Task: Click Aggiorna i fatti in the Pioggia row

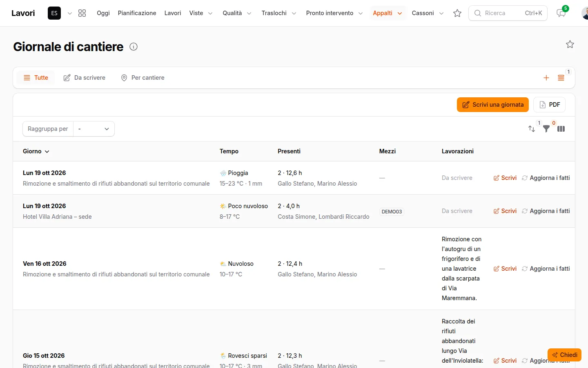Action: tap(546, 178)
